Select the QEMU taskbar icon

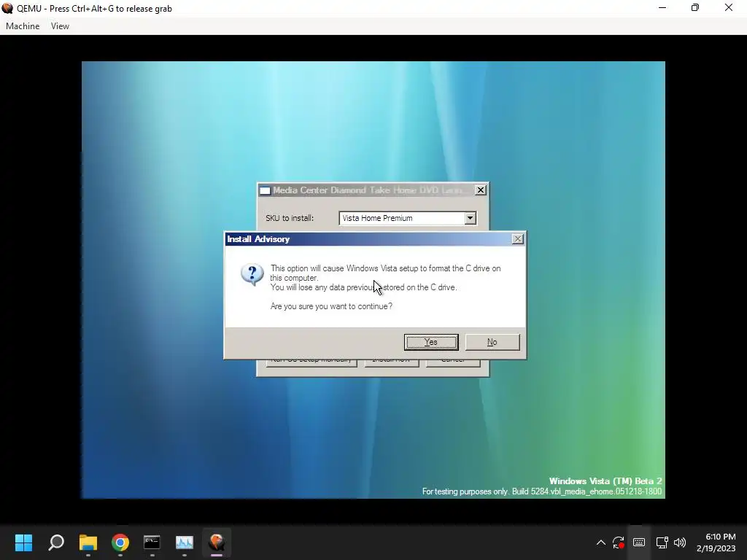pyautogui.click(x=216, y=542)
